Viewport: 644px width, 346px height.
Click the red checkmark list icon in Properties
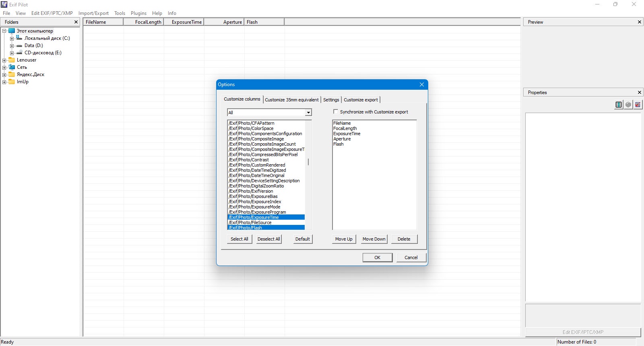pos(638,105)
